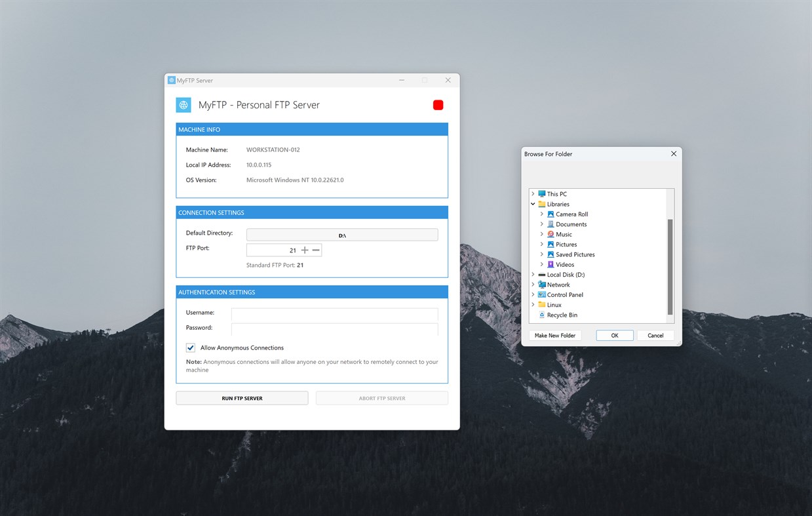Click inside the Username field
This screenshot has width=812, height=516.
334,315
